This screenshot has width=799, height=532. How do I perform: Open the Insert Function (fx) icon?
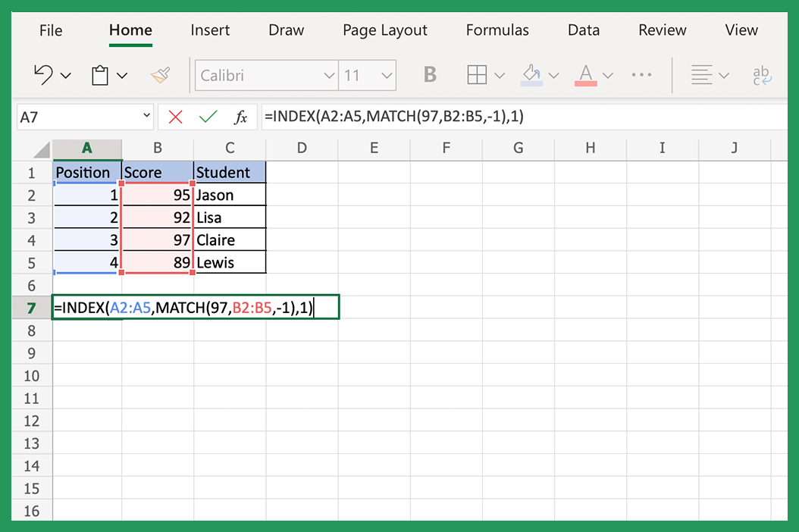tap(241, 117)
